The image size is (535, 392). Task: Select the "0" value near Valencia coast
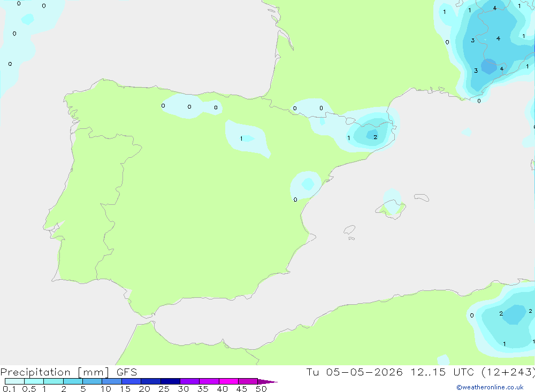(295, 199)
